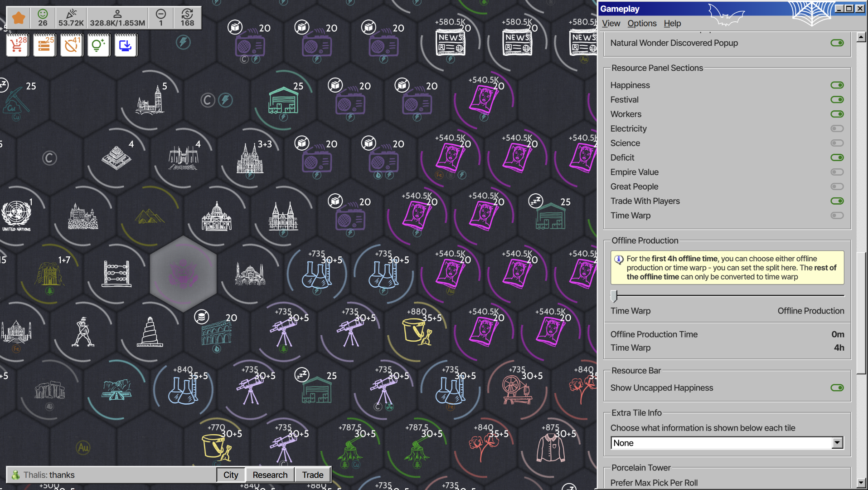Click the lightbulb icon in the toolbar
868x490 pixels.
pyautogui.click(x=98, y=45)
